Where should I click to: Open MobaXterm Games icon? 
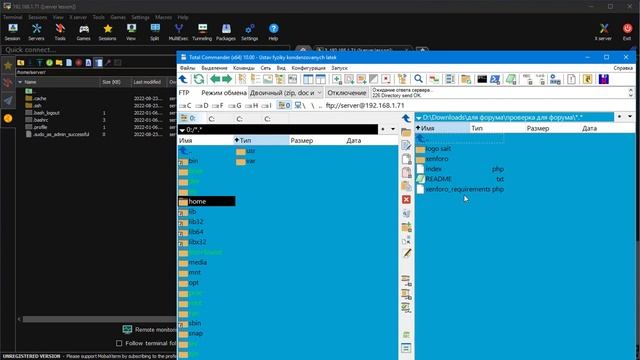(84, 32)
